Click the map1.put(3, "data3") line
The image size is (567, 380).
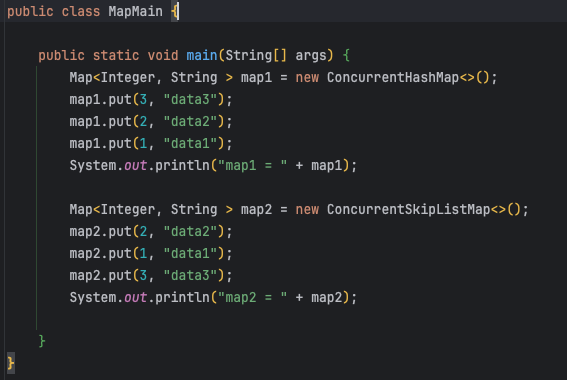click(151, 99)
